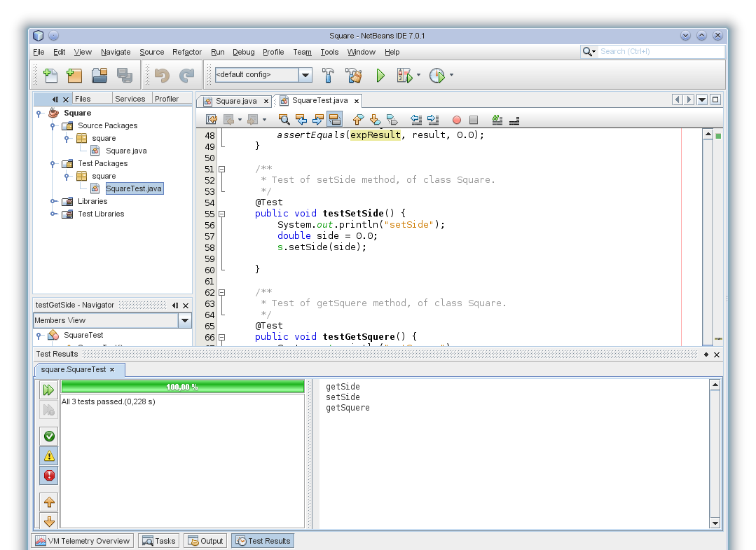
Task: Collapse the Test Packages node
Action: click(x=53, y=164)
